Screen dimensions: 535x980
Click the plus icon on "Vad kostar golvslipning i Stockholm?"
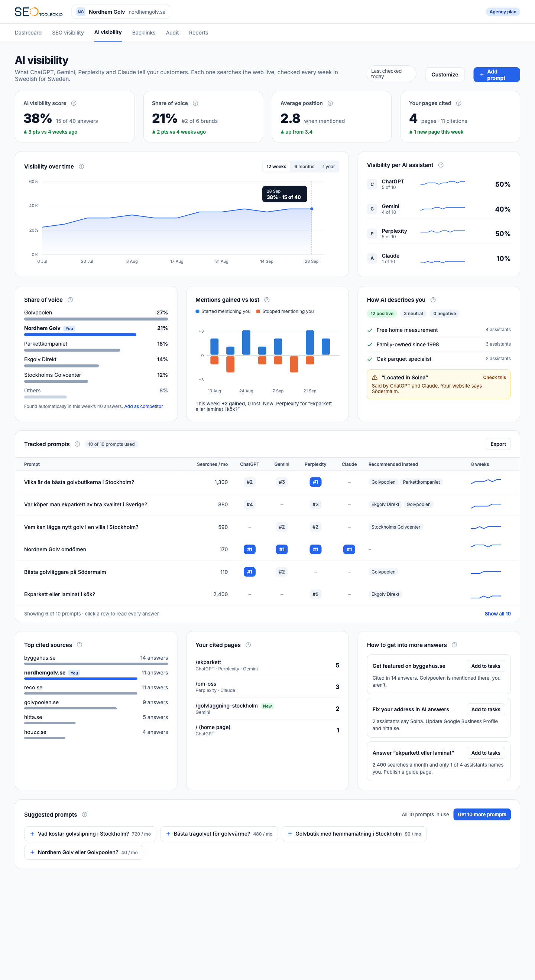[x=32, y=834]
